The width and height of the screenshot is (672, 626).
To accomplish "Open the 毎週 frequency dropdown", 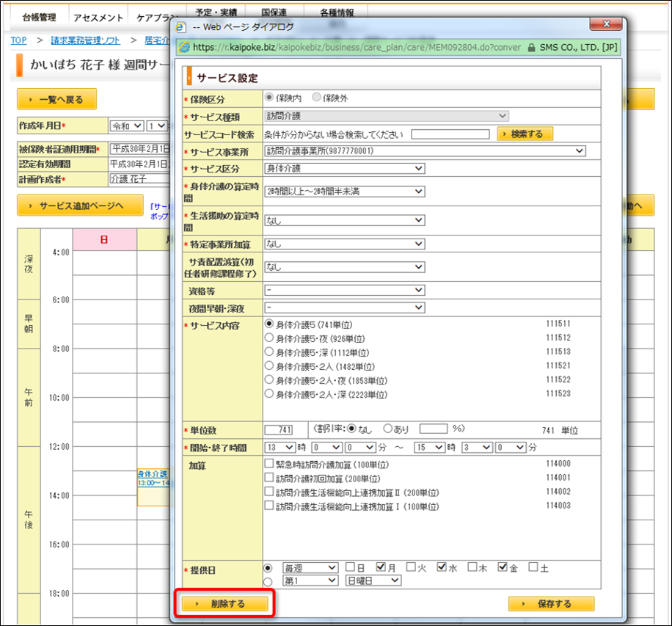I will tap(310, 568).
